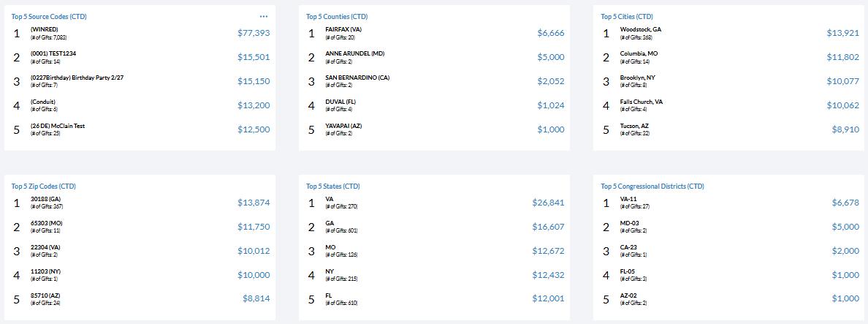Click the $26,841 VA state amount
The width and height of the screenshot is (868, 324).
pos(548,203)
